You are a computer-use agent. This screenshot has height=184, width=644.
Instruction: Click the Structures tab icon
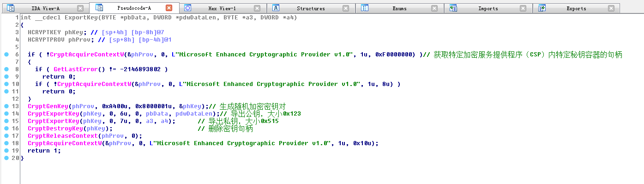(x=276, y=8)
